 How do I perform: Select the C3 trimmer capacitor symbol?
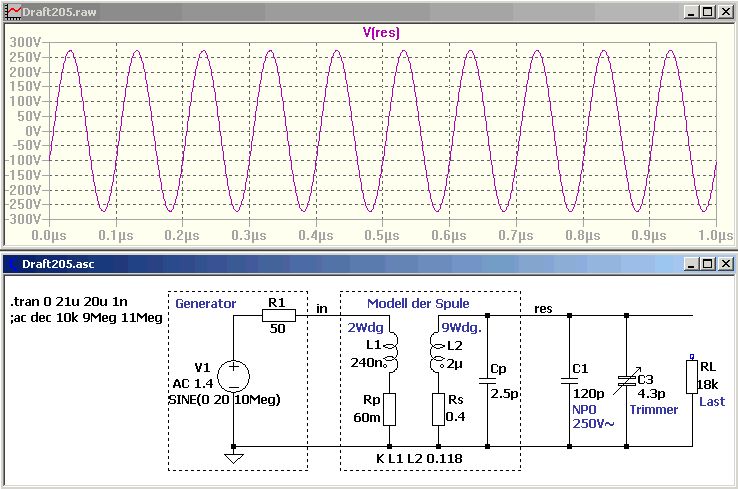626,381
